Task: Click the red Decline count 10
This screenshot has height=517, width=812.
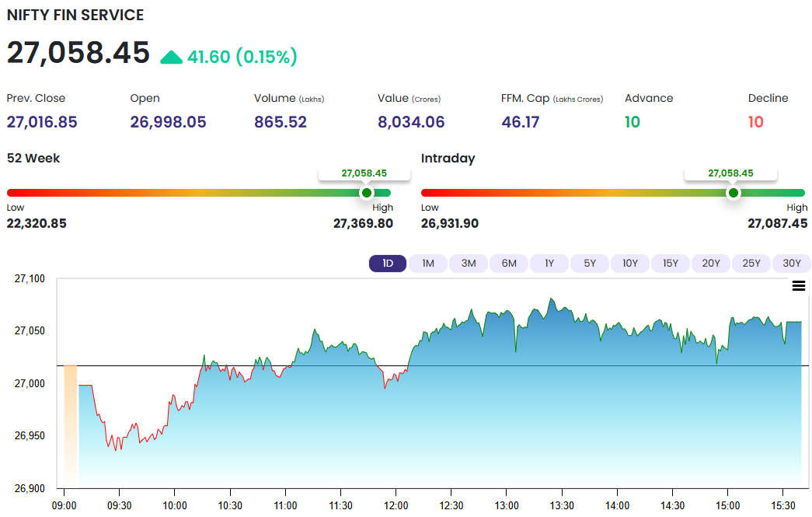Action: tap(756, 122)
